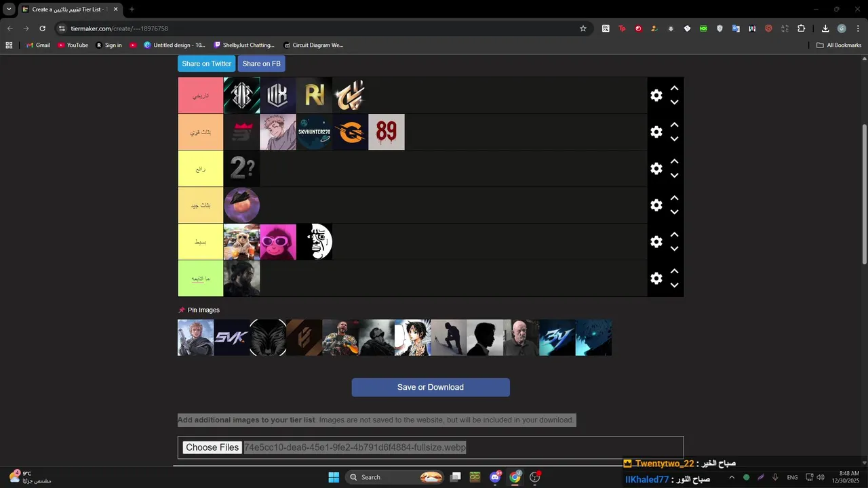Open new browser tab
Image resolution: width=868 pixels, height=488 pixels.
tap(132, 9)
